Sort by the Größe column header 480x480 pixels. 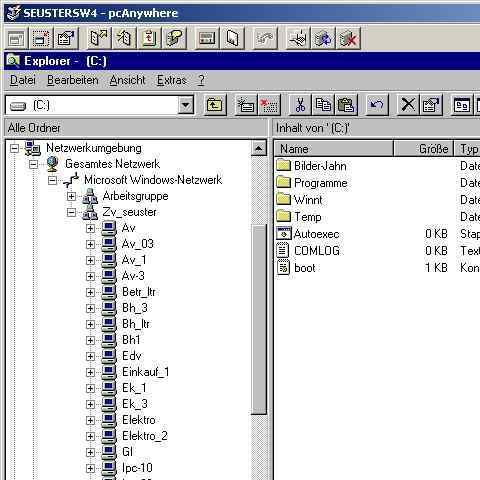[423, 149]
